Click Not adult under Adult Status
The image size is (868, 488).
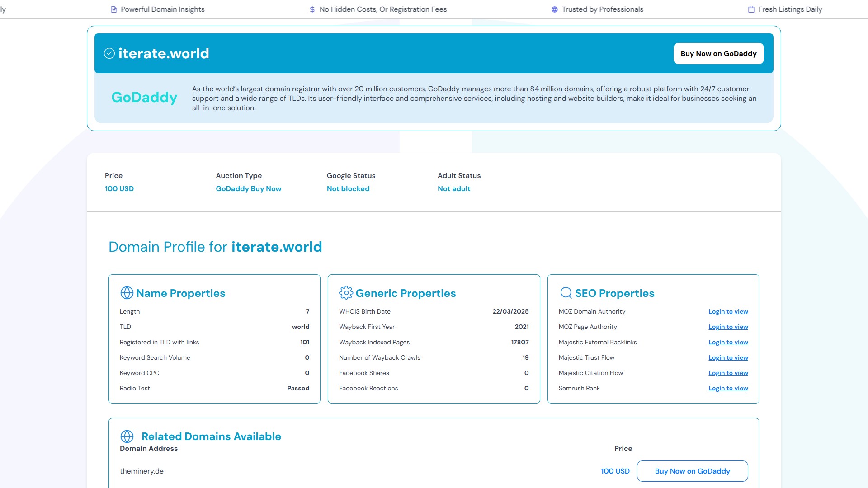click(x=453, y=188)
